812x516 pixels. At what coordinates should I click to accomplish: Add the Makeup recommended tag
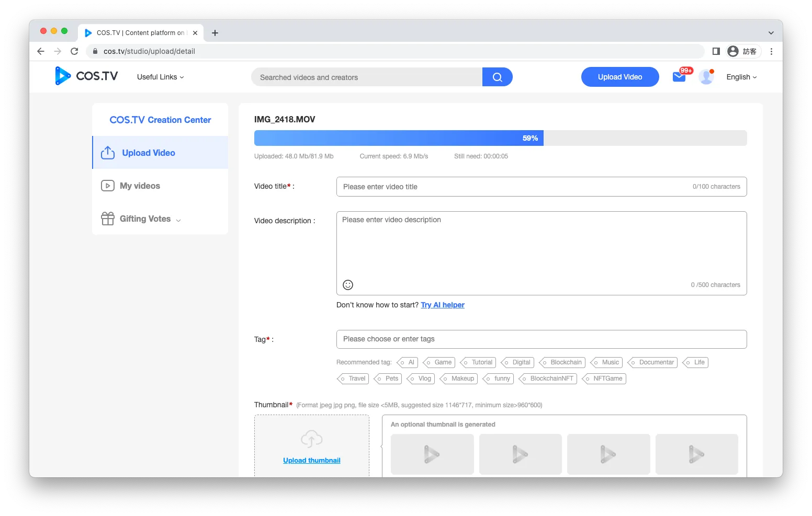pyautogui.click(x=459, y=379)
